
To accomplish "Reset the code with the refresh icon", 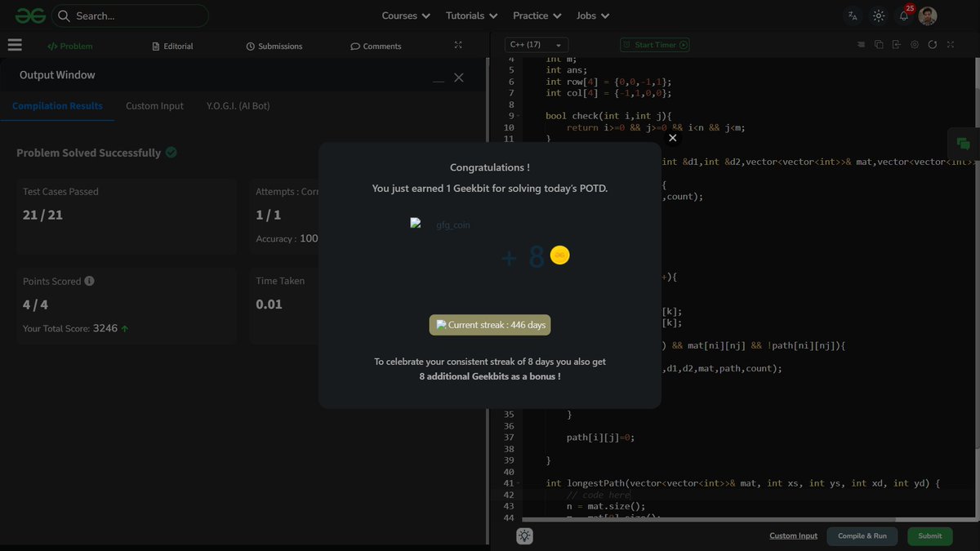I will (x=933, y=45).
